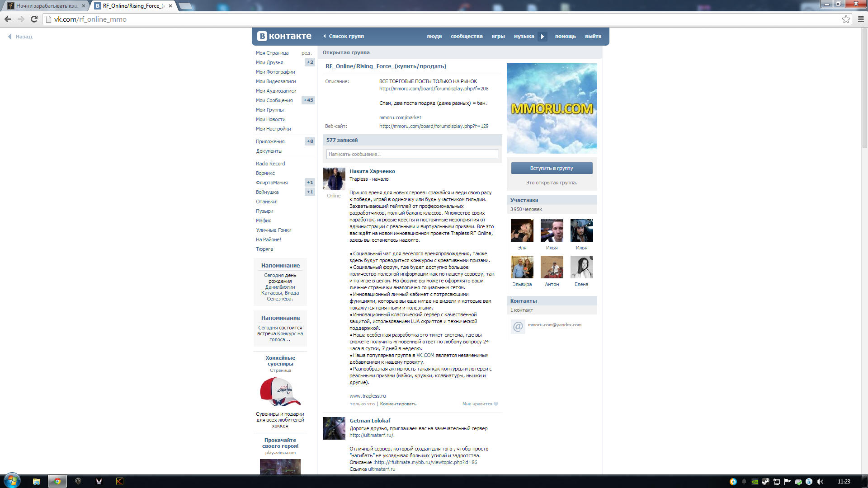Image resolution: width=868 pixels, height=488 pixels.
Task: Click Chrome icon in taskbar
Action: [57, 481]
